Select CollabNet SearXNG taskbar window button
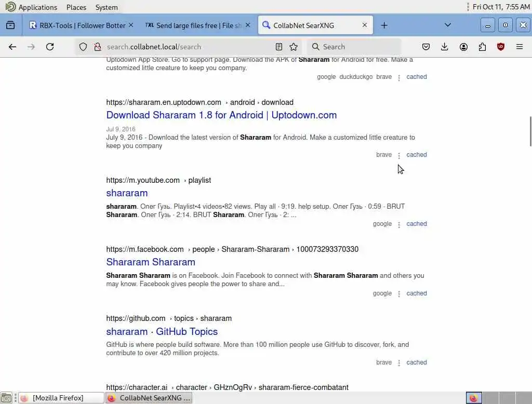532x404 pixels. [x=149, y=398]
